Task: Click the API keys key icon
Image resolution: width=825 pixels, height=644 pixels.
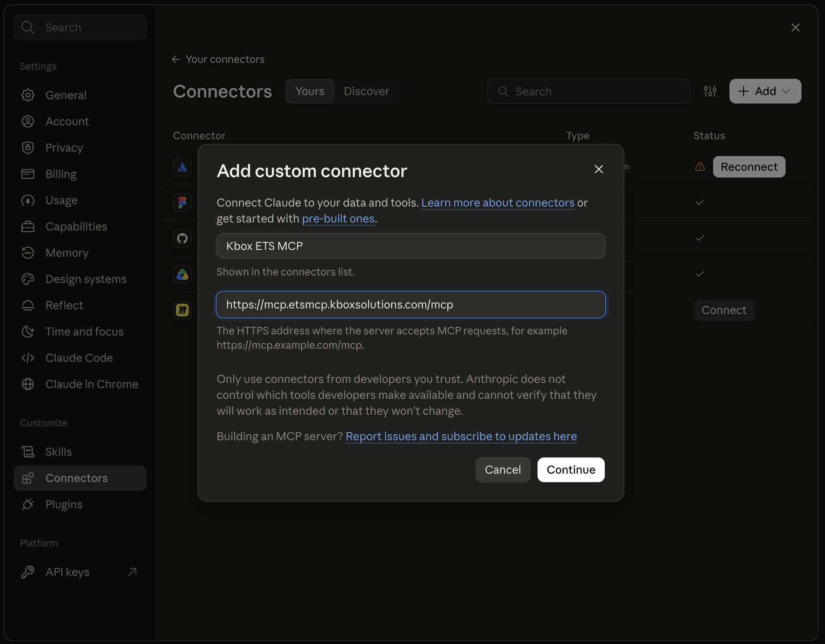Action: pyautogui.click(x=28, y=572)
